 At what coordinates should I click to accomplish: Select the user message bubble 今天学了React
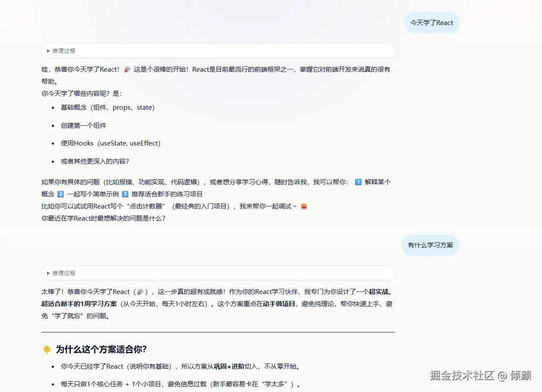(x=432, y=22)
